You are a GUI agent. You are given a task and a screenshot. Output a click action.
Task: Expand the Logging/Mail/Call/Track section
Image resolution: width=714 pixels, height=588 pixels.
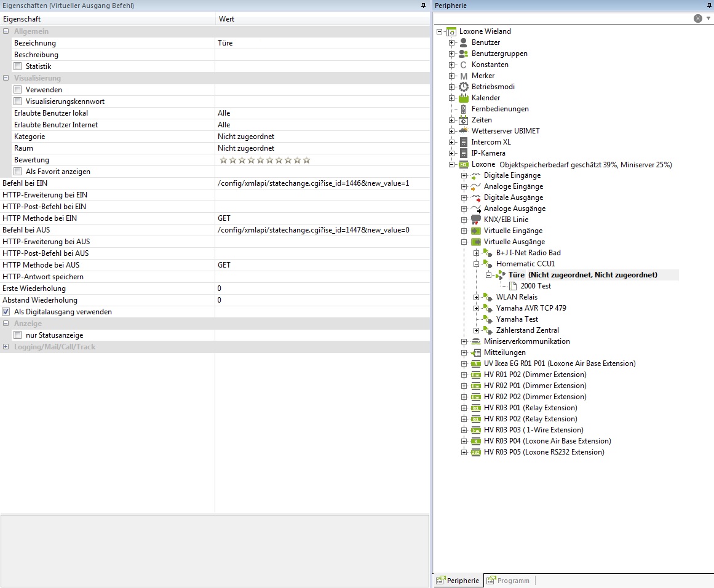click(6, 347)
